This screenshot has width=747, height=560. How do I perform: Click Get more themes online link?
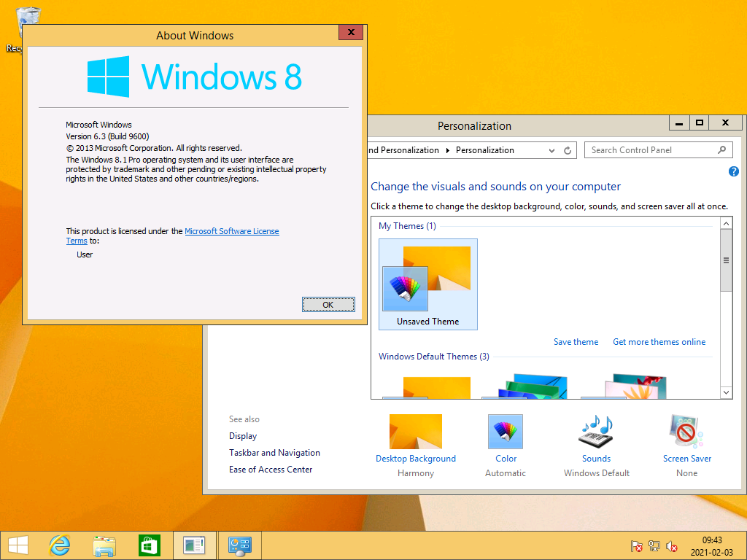pos(659,342)
